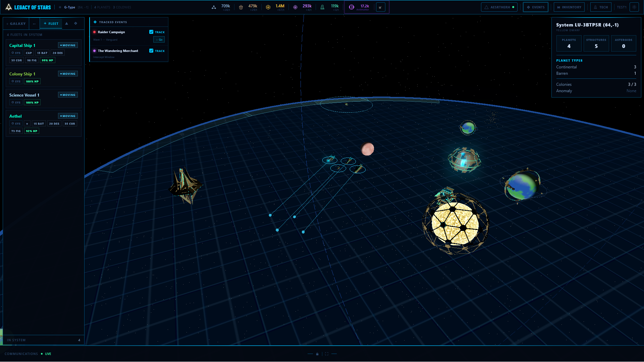Click the 73 FIG badge

[16, 131]
